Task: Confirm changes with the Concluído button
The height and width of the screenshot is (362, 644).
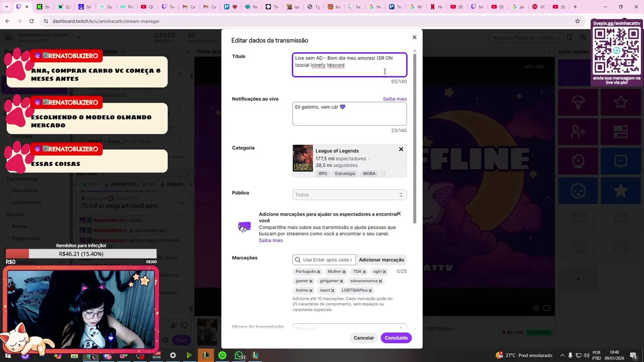Action: pyautogui.click(x=396, y=338)
